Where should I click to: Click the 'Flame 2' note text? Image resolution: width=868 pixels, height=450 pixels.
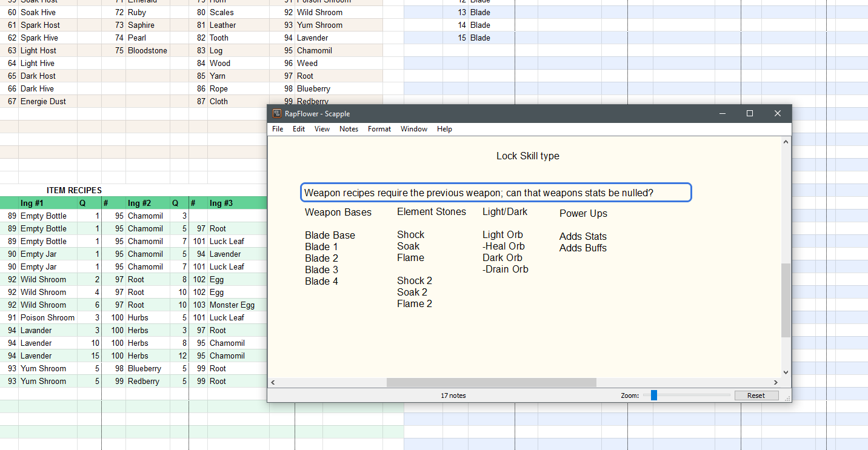tap(415, 303)
